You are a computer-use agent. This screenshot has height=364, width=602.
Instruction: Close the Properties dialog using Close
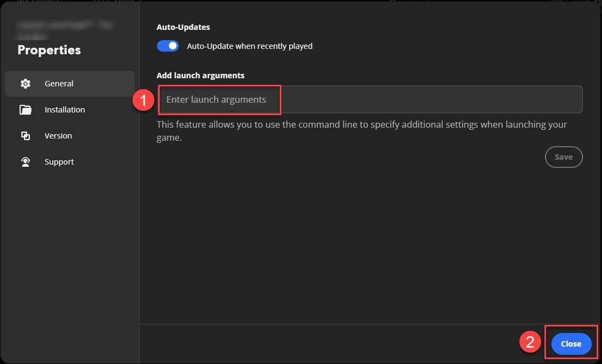tap(571, 344)
